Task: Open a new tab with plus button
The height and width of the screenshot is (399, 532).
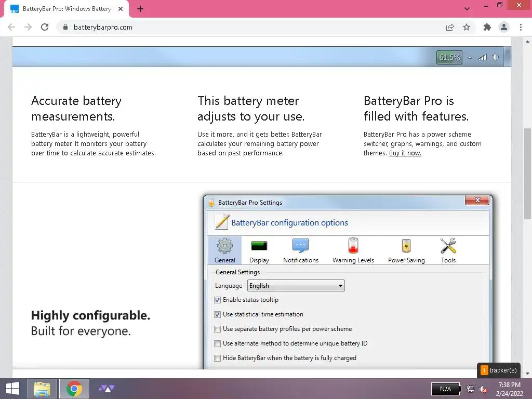Action: [x=140, y=9]
